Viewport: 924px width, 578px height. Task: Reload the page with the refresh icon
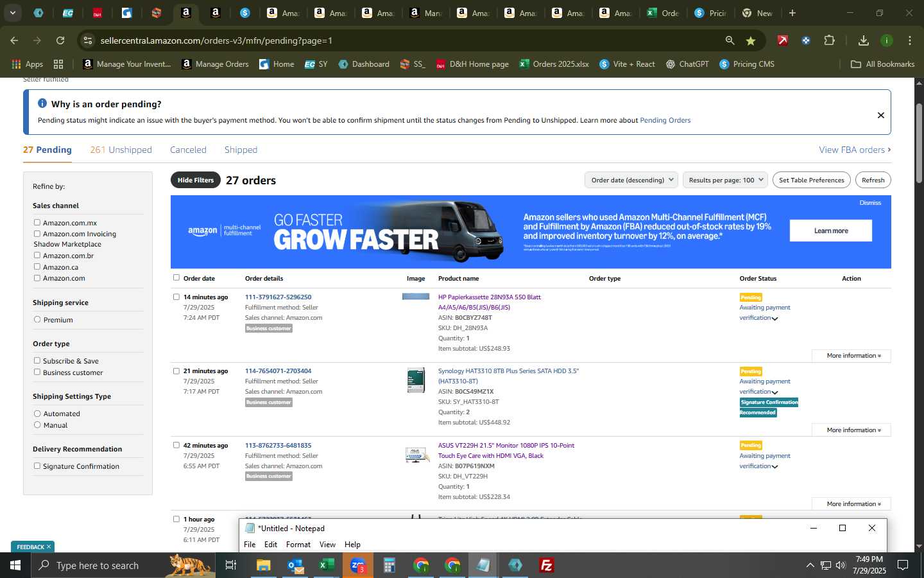coord(60,40)
